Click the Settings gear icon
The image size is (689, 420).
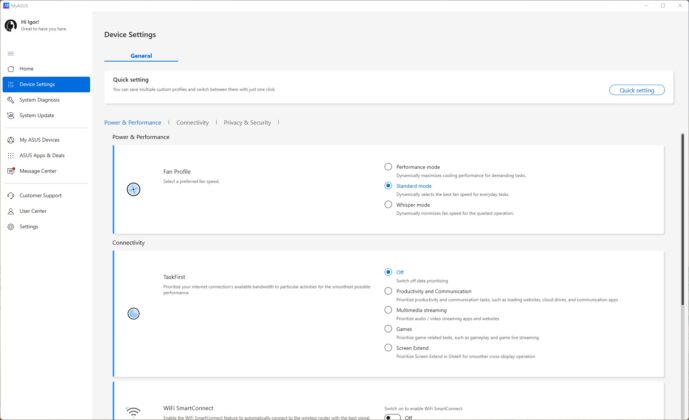11,227
